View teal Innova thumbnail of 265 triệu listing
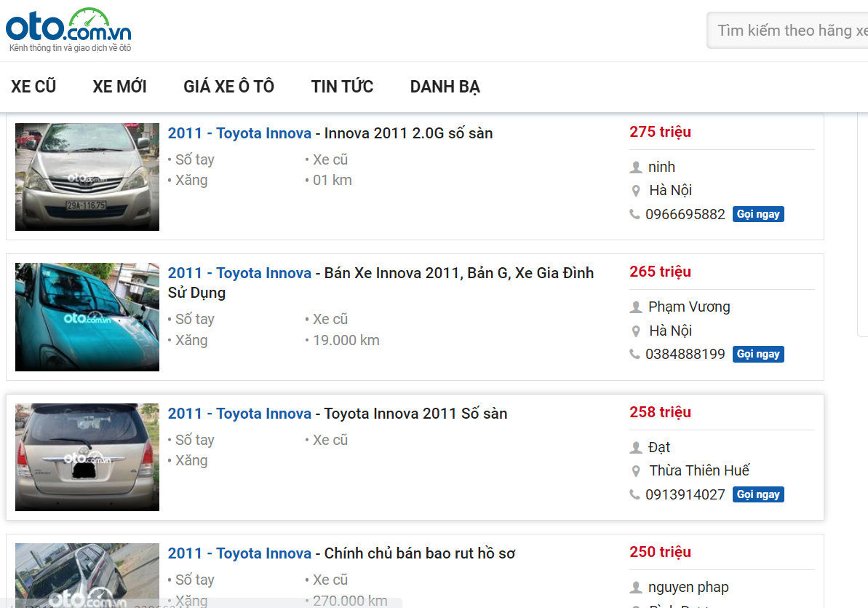 point(87,317)
